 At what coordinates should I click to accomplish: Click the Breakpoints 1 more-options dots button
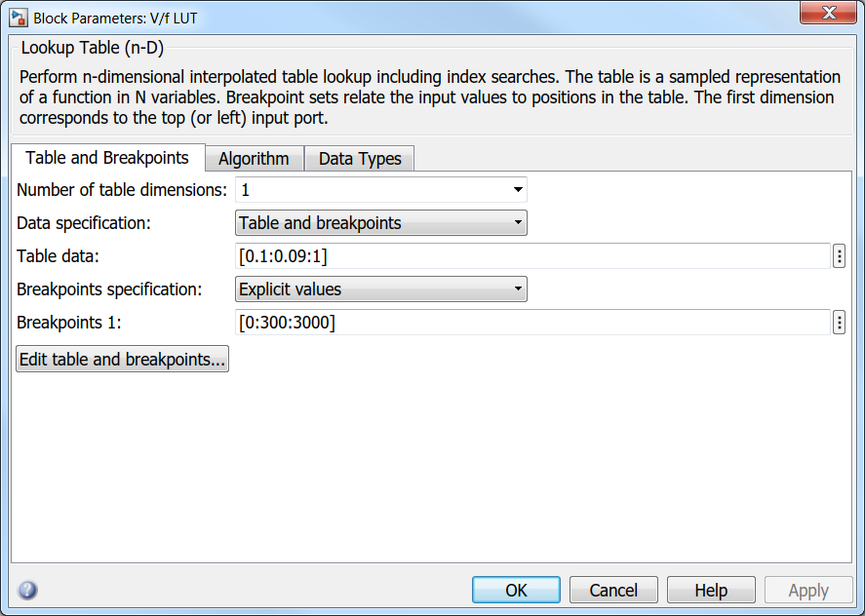point(839,323)
